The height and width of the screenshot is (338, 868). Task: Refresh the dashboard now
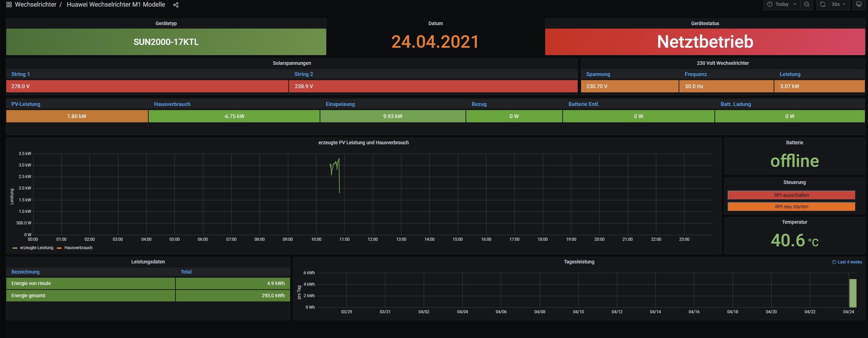(x=822, y=5)
